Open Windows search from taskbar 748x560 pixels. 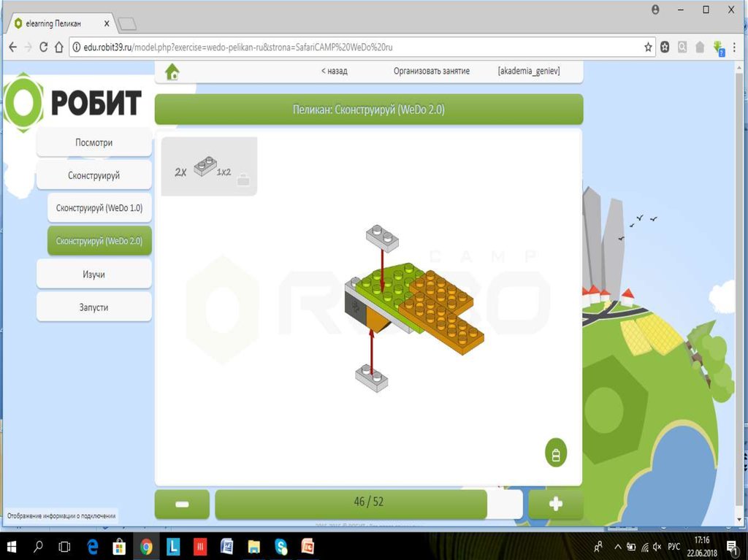(x=38, y=547)
